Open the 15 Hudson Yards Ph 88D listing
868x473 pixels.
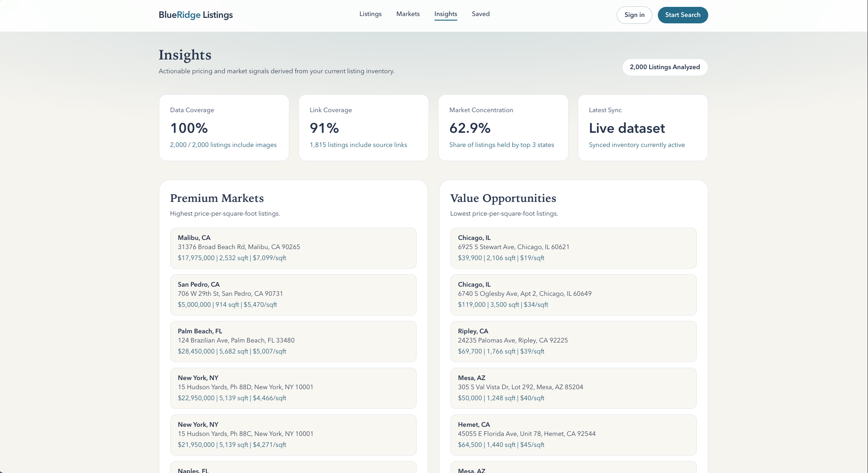[x=293, y=388]
